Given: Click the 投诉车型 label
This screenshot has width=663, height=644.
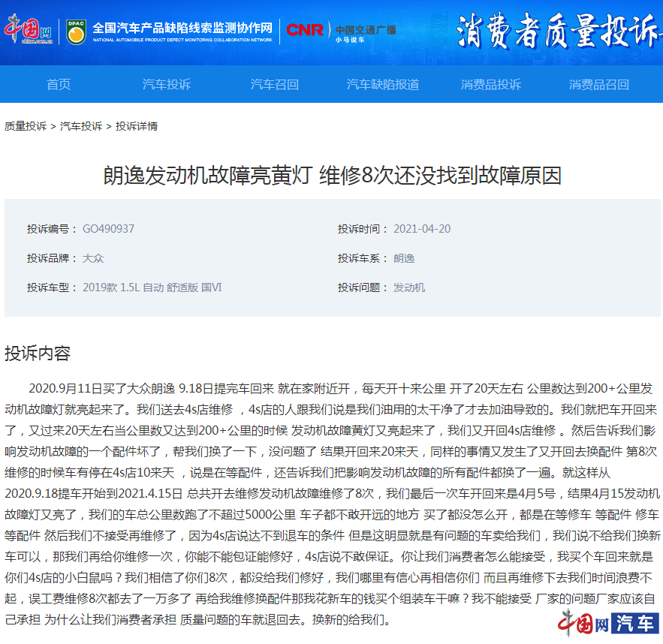Looking at the screenshot, I should coord(51,287).
